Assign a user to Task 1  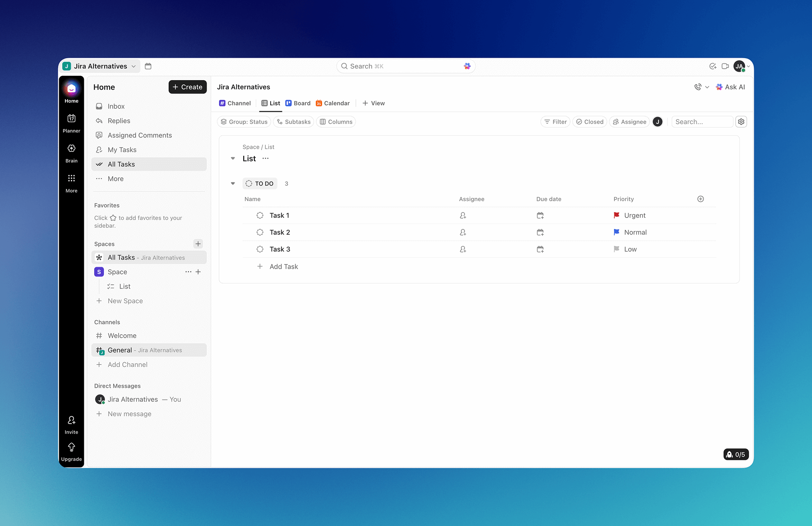pyautogui.click(x=463, y=215)
